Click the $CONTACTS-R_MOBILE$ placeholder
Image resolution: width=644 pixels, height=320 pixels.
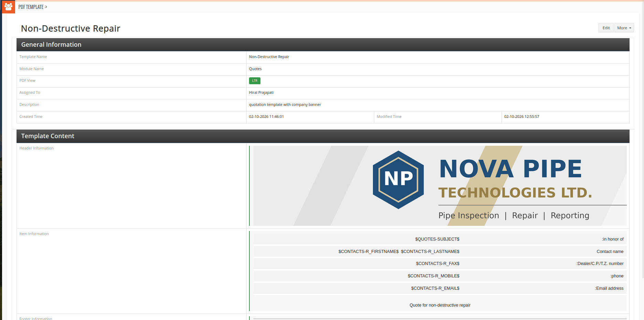click(x=433, y=276)
